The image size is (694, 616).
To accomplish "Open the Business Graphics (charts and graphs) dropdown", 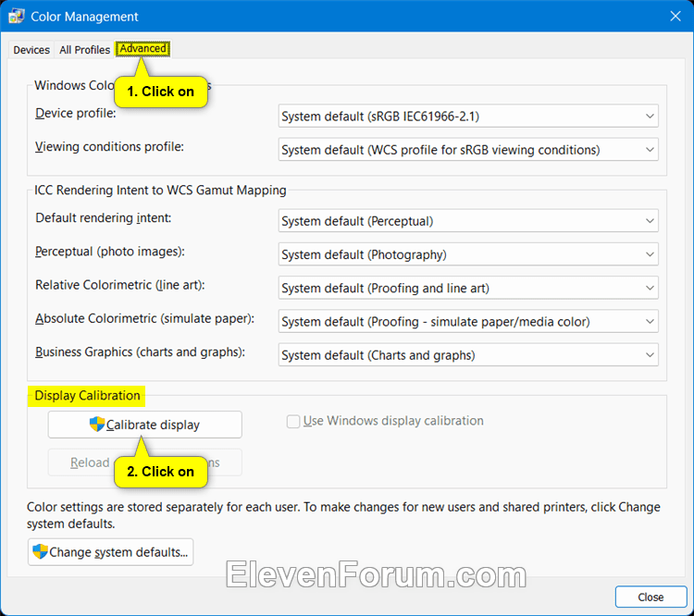I will pyautogui.click(x=468, y=355).
